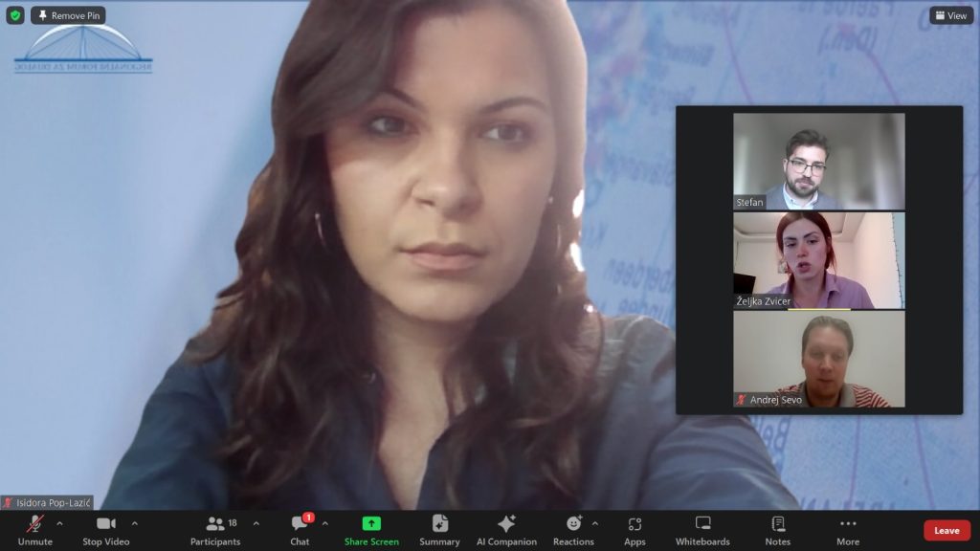This screenshot has height=551, width=980.
Task: Expand video options arrow next to Stop Video
Action: (x=134, y=523)
